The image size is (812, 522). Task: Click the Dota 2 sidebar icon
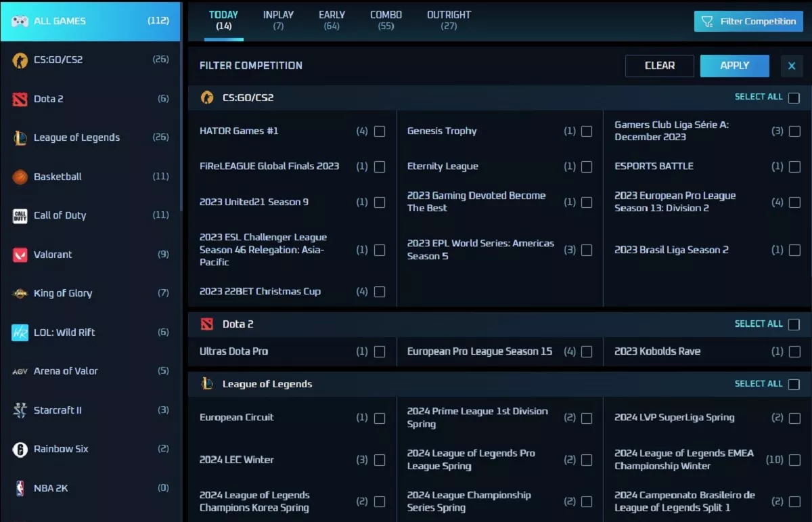coord(20,99)
